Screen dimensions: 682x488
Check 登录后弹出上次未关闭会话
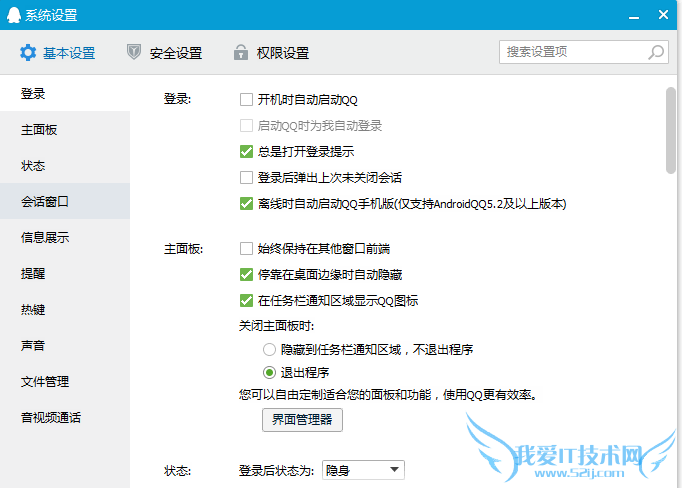tap(246, 177)
